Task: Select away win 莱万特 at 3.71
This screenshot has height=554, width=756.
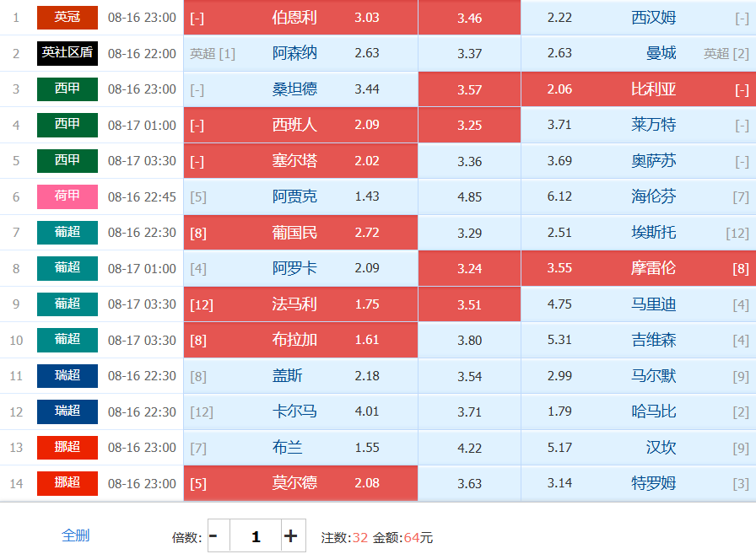Action: (639, 125)
